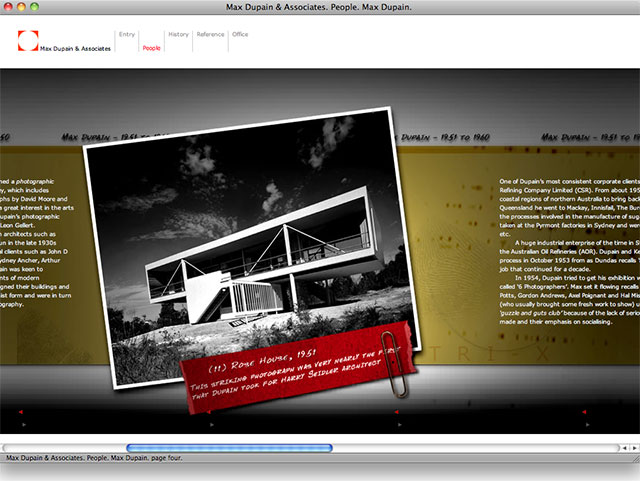Viewport: 640px width, 481px height.
Task: Select the People navigation item
Action: (x=151, y=48)
